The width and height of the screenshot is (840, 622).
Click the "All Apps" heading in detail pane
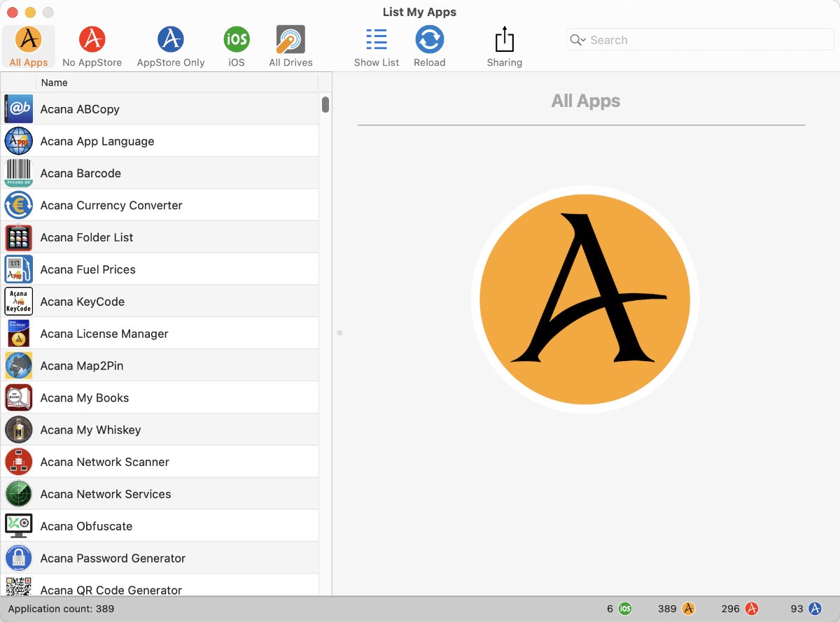point(586,101)
